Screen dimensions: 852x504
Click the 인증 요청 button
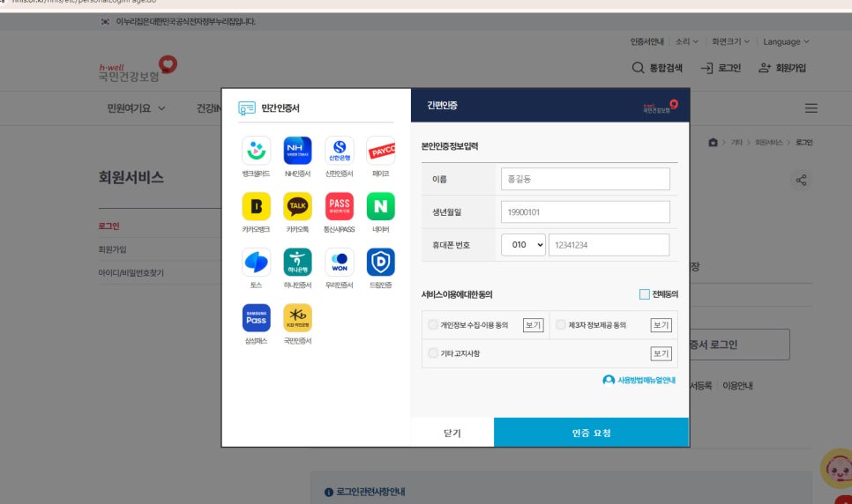coord(591,433)
